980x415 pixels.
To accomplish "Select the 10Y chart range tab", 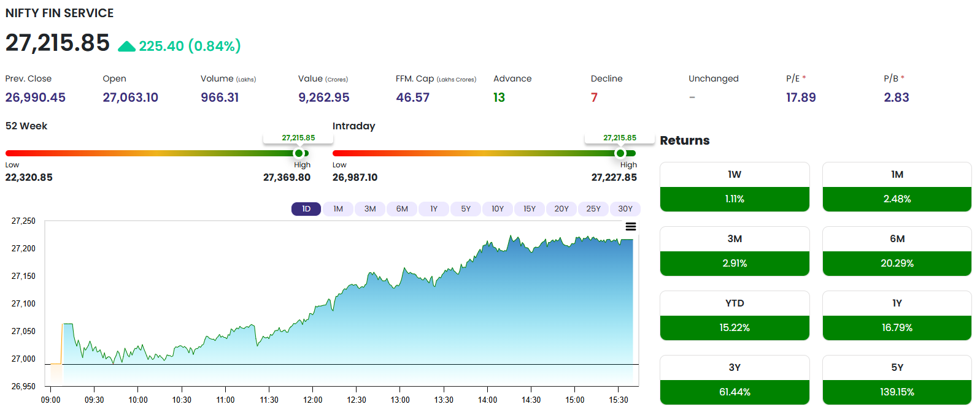I will point(498,209).
